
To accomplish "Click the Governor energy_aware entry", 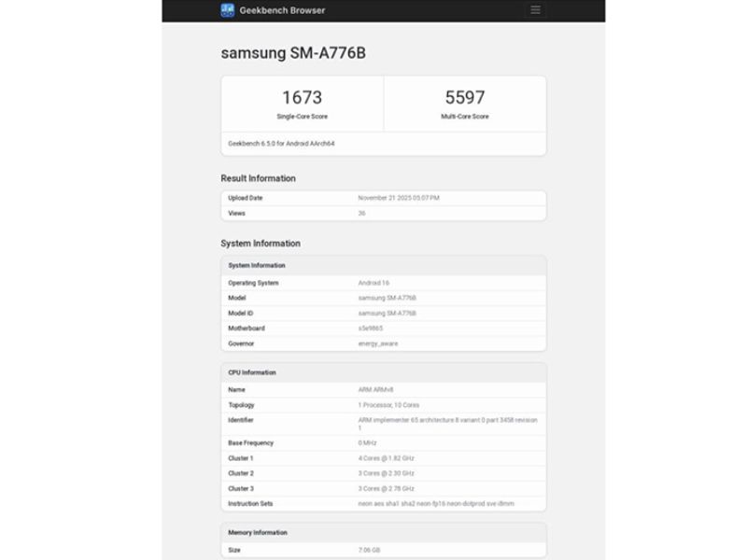I will point(382,343).
